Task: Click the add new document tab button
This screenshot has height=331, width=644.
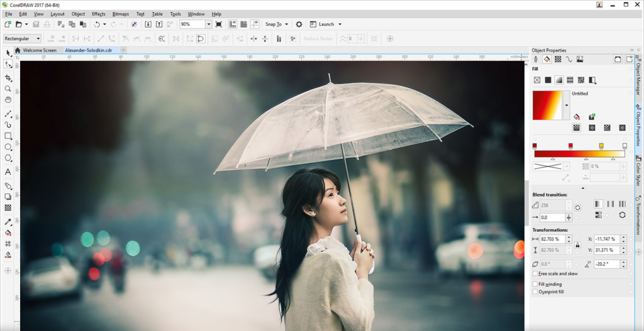Action: click(x=123, y=50)
